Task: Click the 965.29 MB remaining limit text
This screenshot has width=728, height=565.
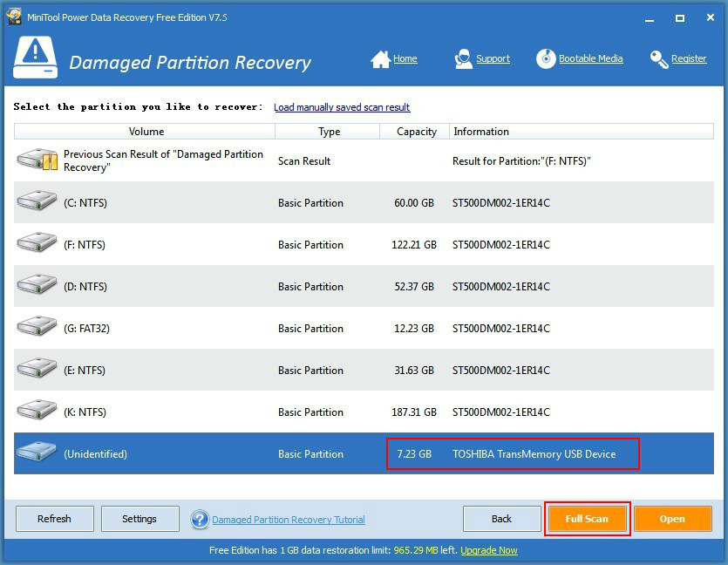Action: [x=416, y=550]
